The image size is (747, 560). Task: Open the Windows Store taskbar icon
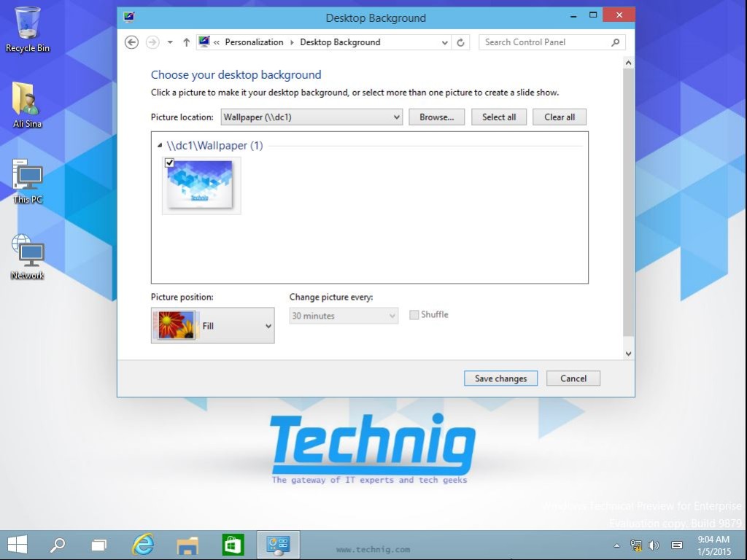click(232, 545)
